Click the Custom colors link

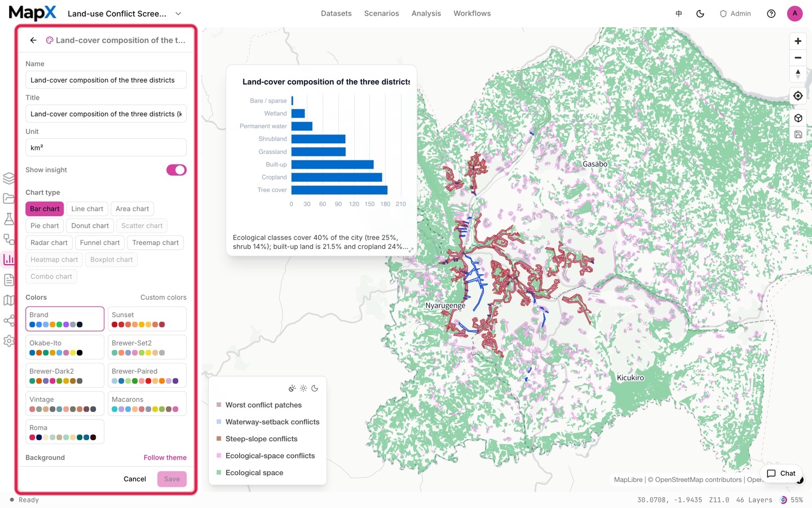tap(164, 297)
